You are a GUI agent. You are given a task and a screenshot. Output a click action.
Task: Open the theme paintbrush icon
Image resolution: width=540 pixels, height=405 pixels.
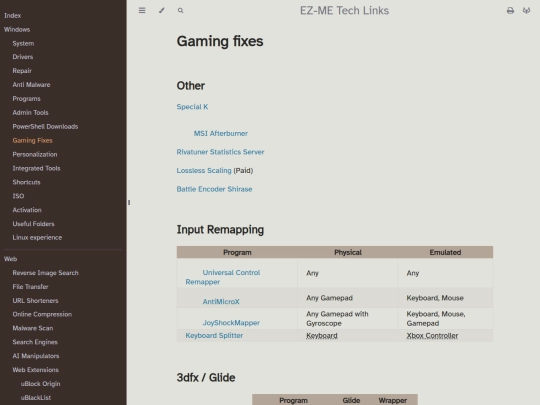162,10
